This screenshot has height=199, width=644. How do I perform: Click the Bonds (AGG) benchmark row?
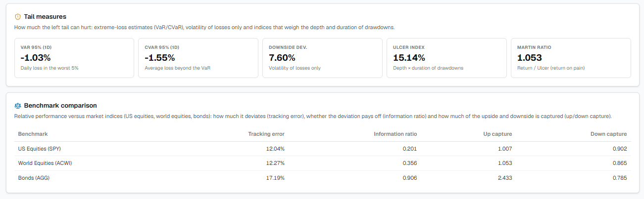pos(322,178)
